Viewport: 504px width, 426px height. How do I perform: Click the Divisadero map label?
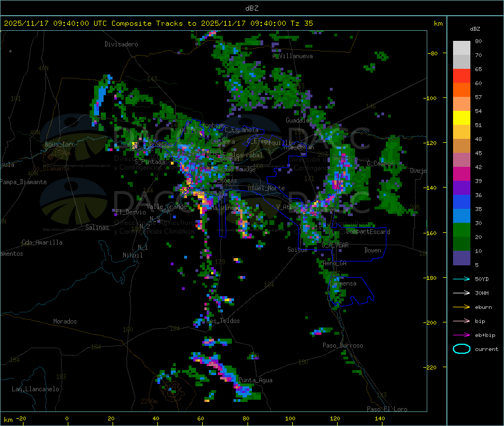(121, 44)
